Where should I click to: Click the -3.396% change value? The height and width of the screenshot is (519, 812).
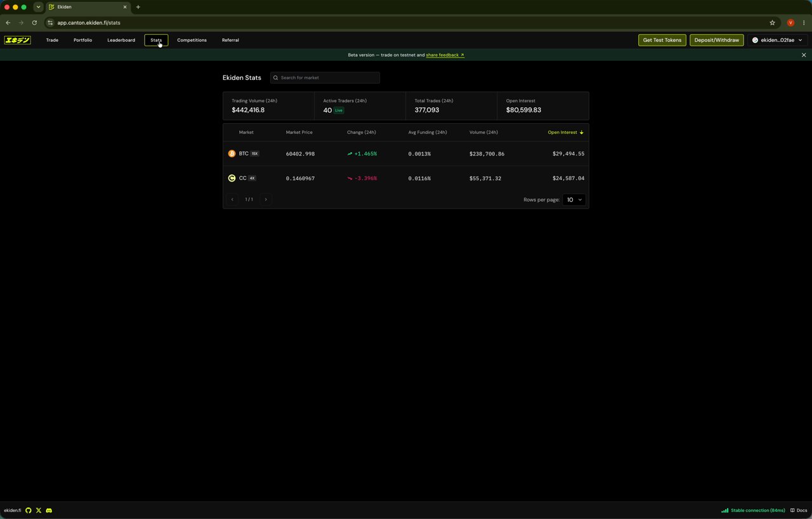365,178
